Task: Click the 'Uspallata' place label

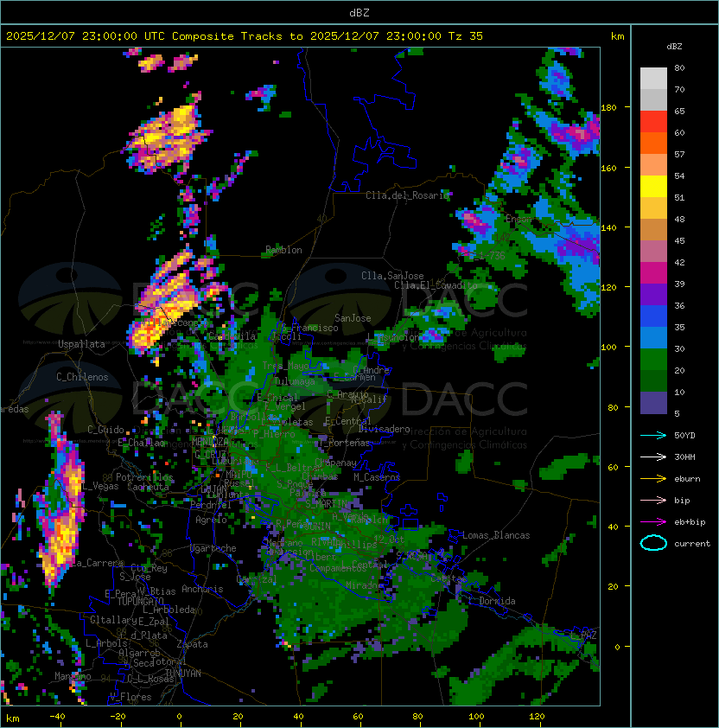Action: tap(81, 344)
